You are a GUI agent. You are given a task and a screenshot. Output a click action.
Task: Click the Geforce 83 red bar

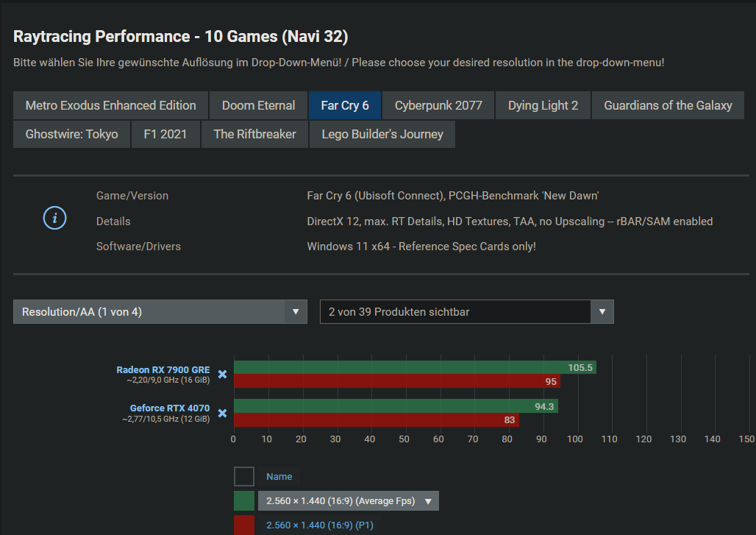tap(377, 419)
